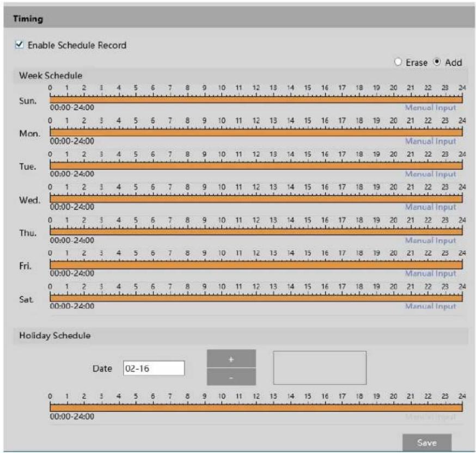Select the Erase radio button
The height and width of the screenshot is (453, 476).
pyautogui.click(x=398, y=62)
